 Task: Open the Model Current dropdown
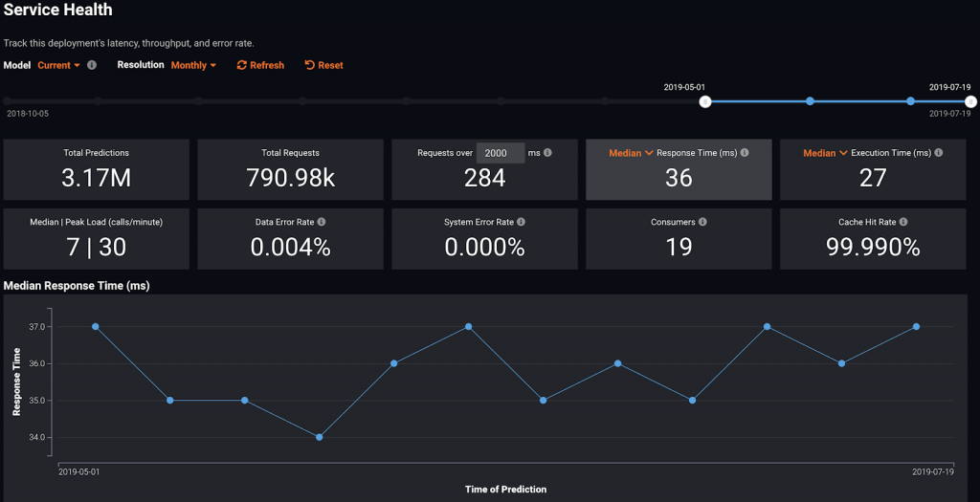58,65
